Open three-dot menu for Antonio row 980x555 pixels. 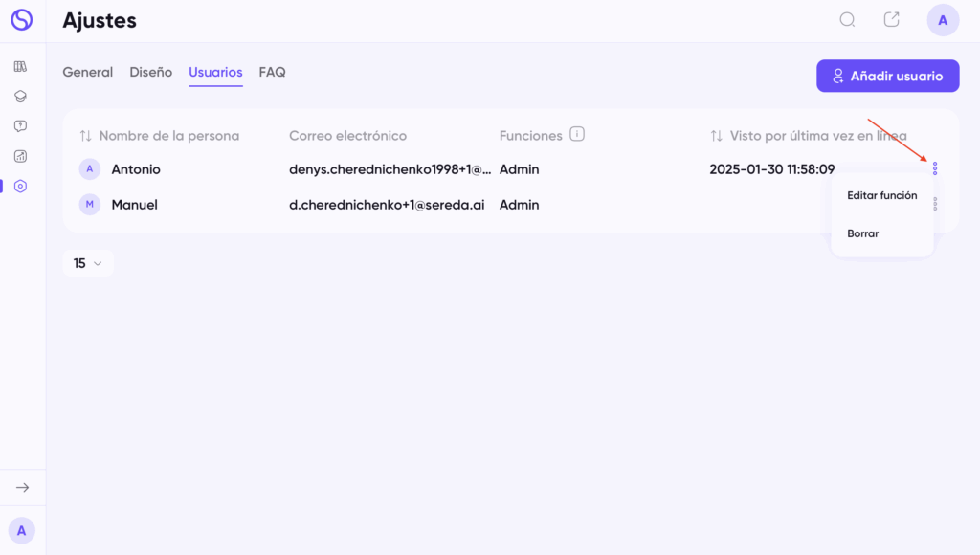point(935,168)
